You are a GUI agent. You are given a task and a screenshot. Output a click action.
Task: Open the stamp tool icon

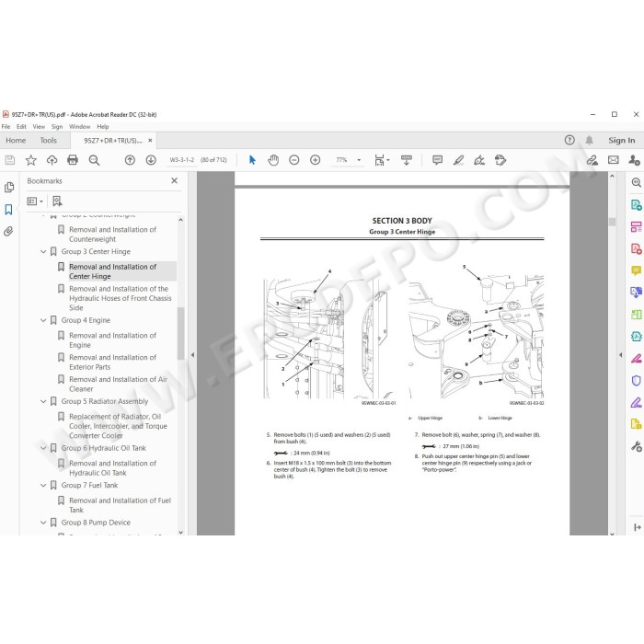(x=500, y=160)
